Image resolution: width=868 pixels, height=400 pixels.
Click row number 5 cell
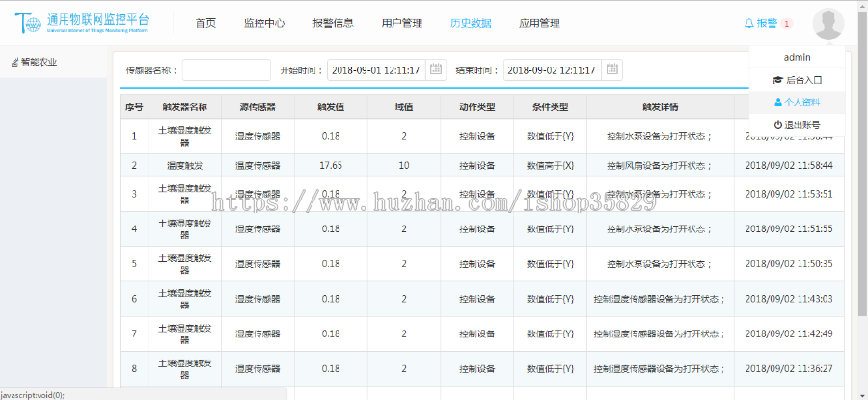134,263
